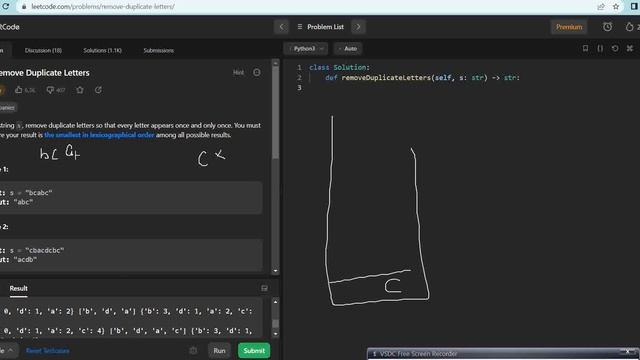Open the Python3 language dropdown
640x360 pixels.
click(x=306, y=49)
